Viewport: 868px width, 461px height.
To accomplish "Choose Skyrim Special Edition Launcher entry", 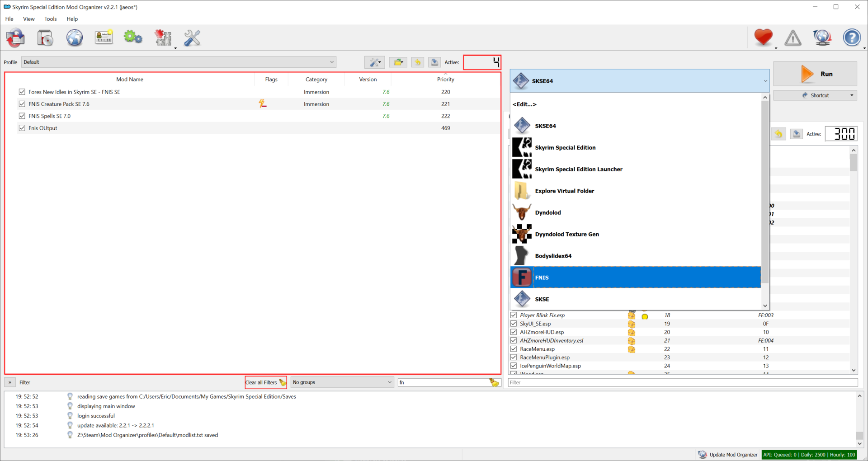I will (x=636, y=169).
